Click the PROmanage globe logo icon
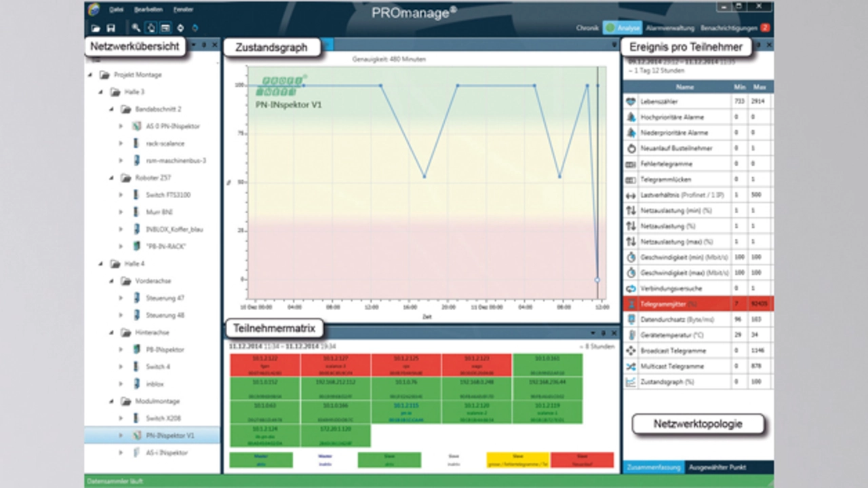This screenshot has width=868, height=488. click(94, 9)
